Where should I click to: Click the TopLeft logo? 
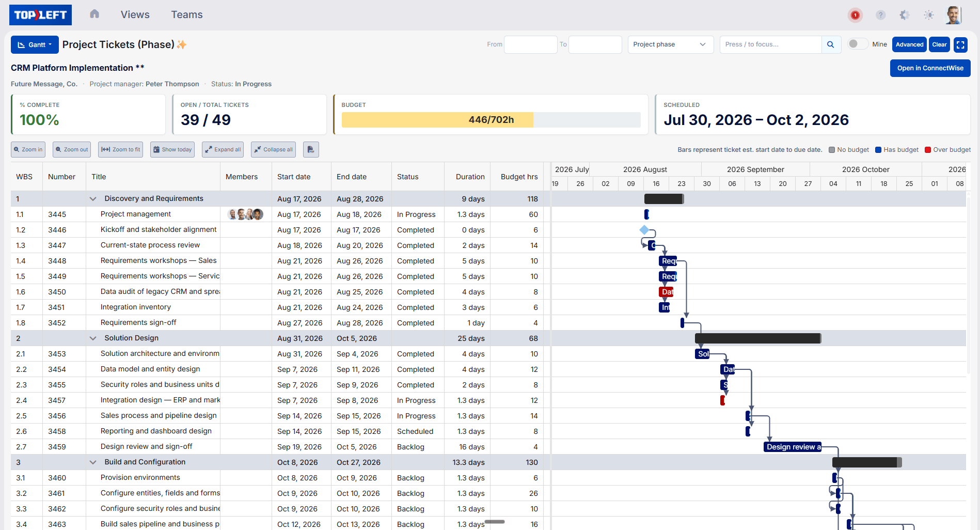click(40, 15)
